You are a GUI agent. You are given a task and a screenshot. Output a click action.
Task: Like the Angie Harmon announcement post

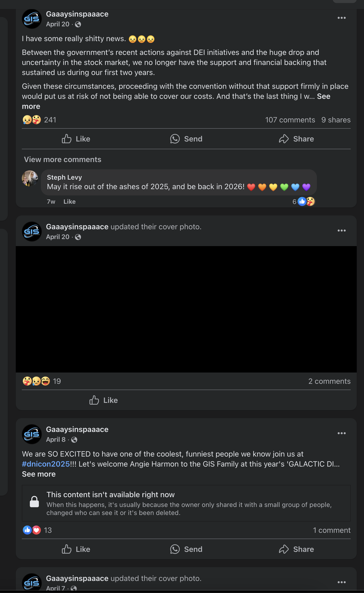76,549
